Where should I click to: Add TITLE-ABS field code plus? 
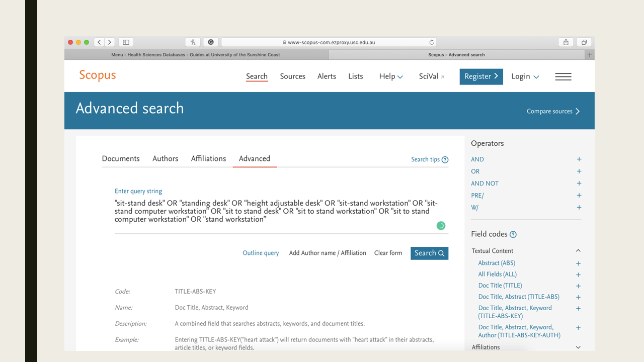click(x=578, y=297)
